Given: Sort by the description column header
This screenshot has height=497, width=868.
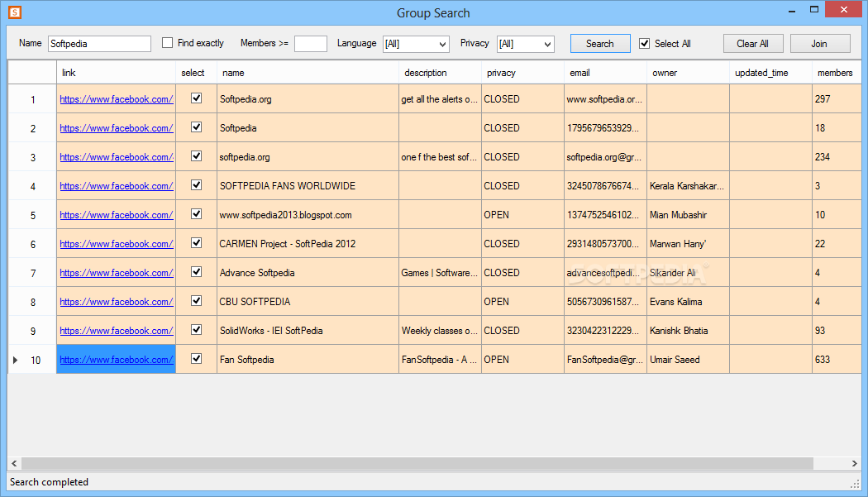Looking at the screenshot, I should [x=440, y=73].
